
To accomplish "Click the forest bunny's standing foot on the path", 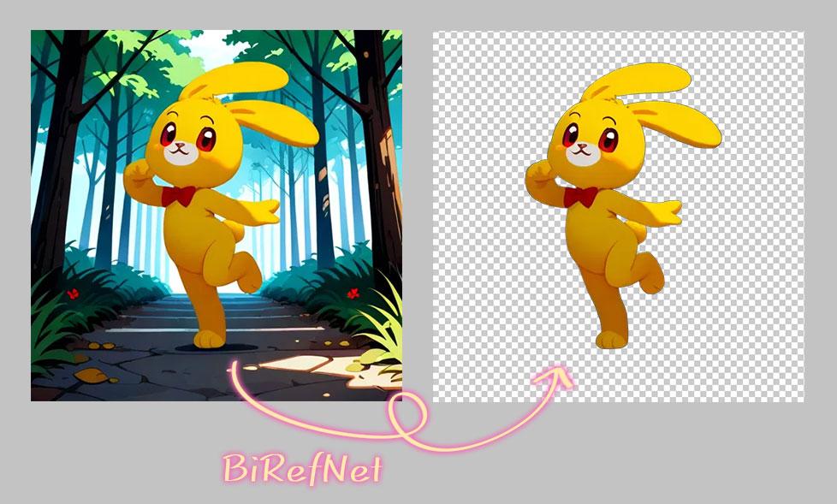I will [x=208, y=340].
